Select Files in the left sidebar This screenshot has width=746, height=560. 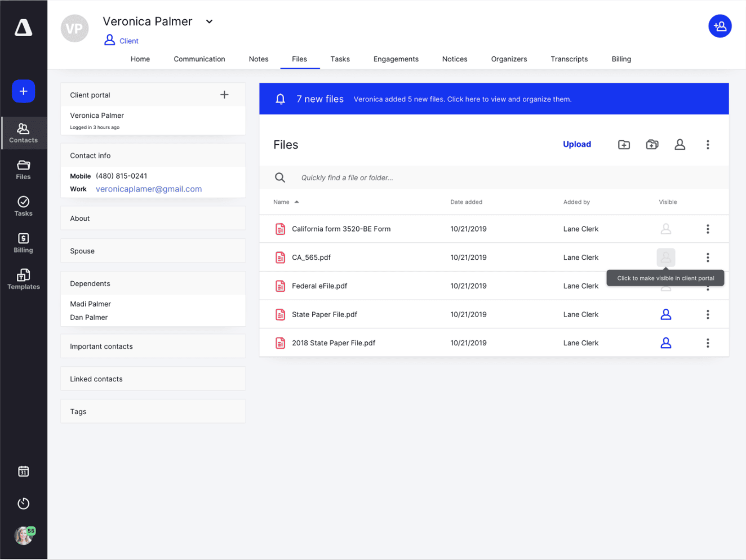click(x=23, y=170)
